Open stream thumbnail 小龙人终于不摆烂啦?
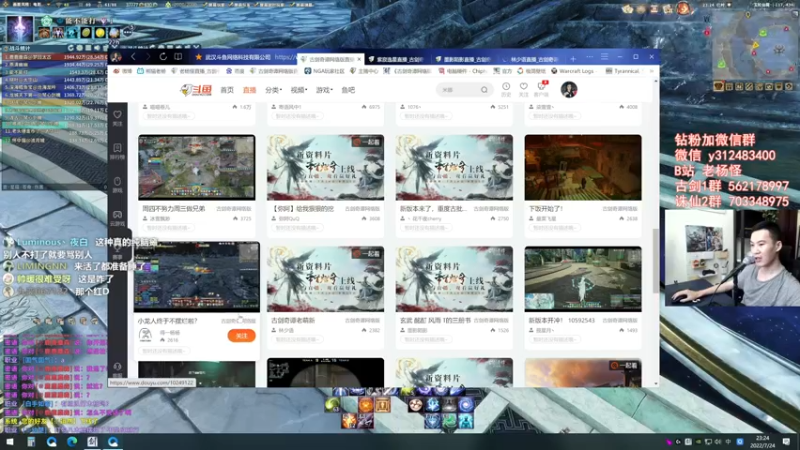This screenshot has width=800, height=450. [x=196, y=277]
